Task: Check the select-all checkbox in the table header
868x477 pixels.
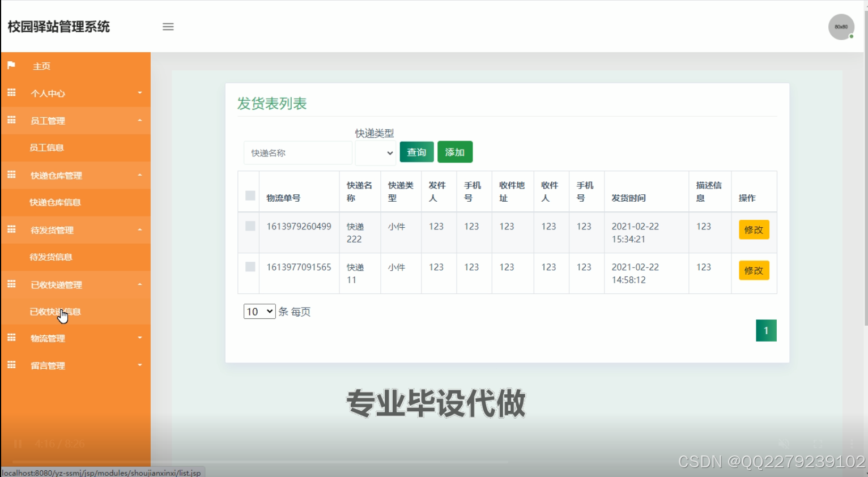Action: click(249, 194)
